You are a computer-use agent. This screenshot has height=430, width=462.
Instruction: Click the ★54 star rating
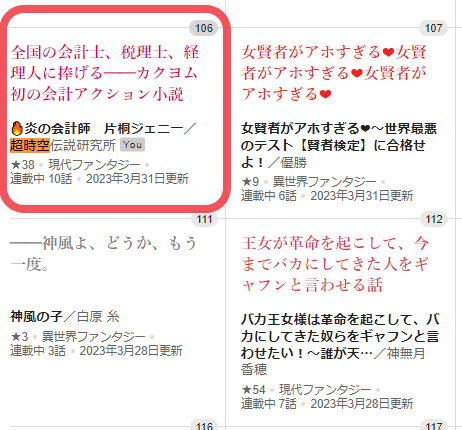[253, 389]
